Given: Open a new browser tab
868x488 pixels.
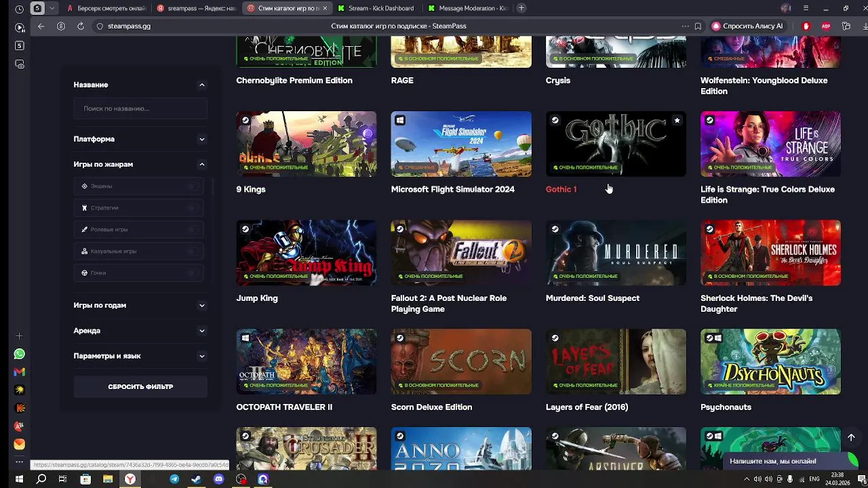Looking at the screenshot, I should coord(521,8).
